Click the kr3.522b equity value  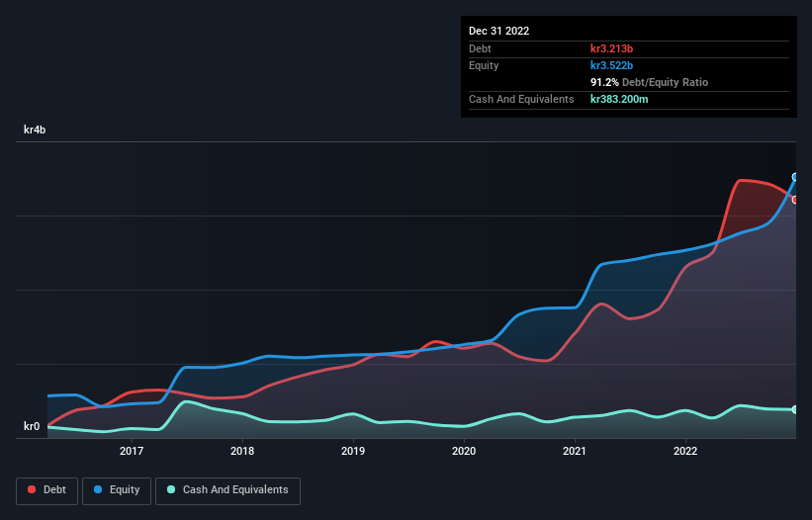coord(611,65)
